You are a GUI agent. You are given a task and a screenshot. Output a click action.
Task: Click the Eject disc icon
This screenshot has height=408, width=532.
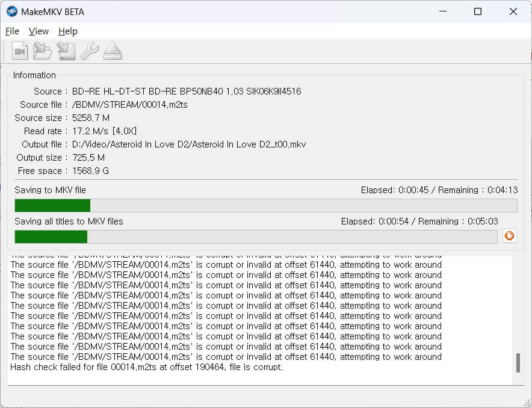click(113, 51)
